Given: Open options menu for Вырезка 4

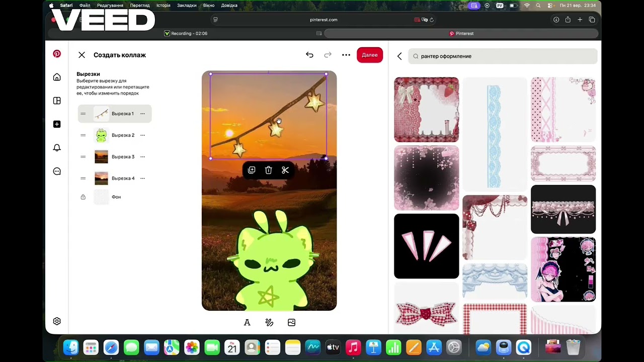Looking at the screenshot, I should tap(142, 178).
